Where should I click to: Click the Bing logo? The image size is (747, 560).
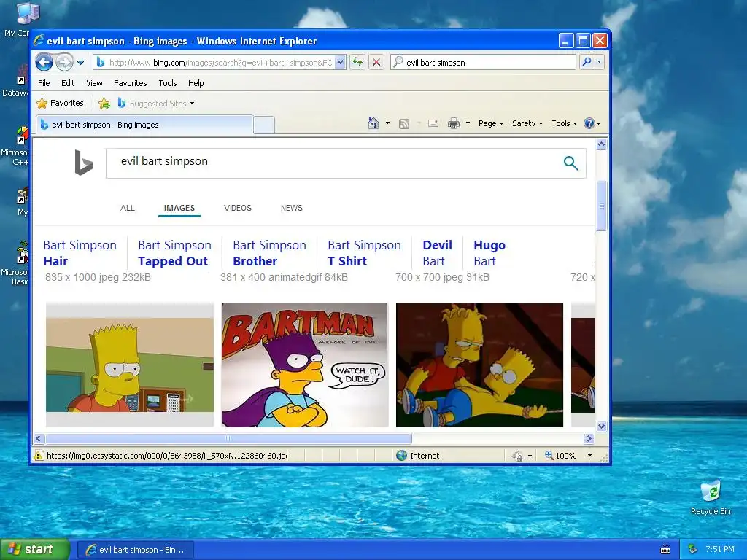84,162
